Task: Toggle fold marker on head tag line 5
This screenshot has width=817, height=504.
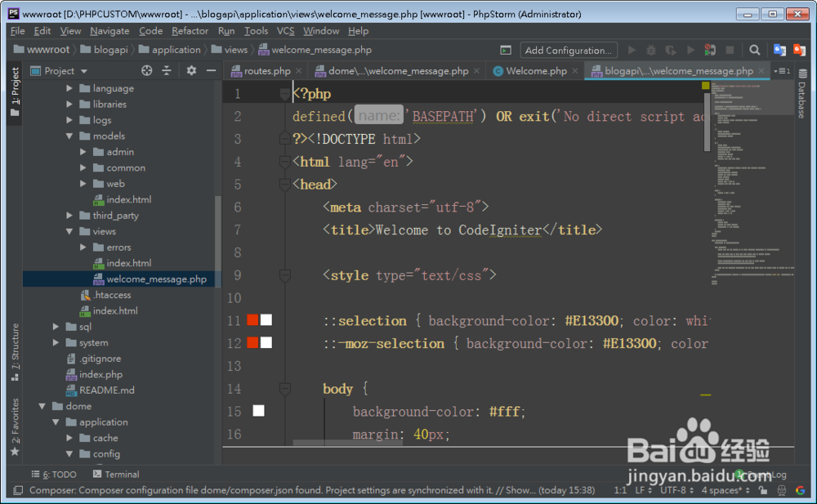Action: point(284,185)
